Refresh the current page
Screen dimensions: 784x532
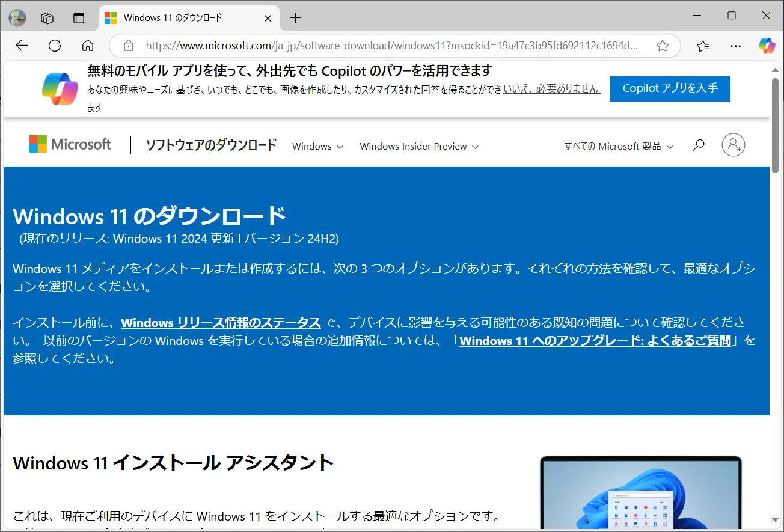(55, 46)
